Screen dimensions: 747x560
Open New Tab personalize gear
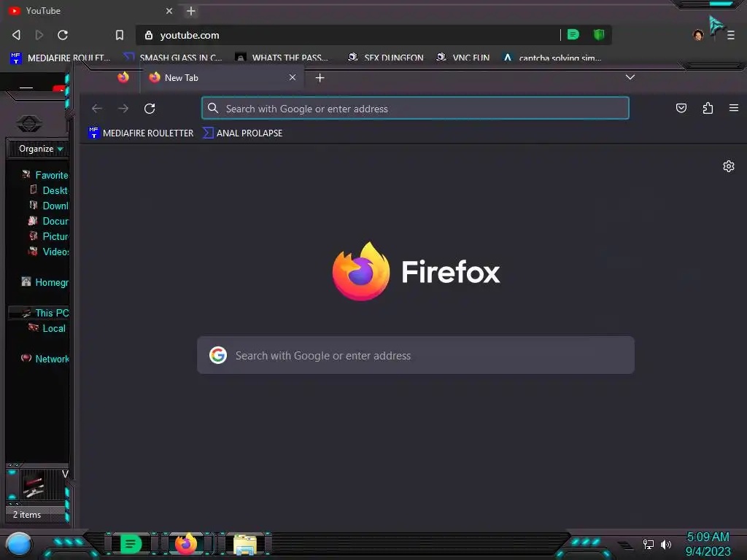pos(729,166)
